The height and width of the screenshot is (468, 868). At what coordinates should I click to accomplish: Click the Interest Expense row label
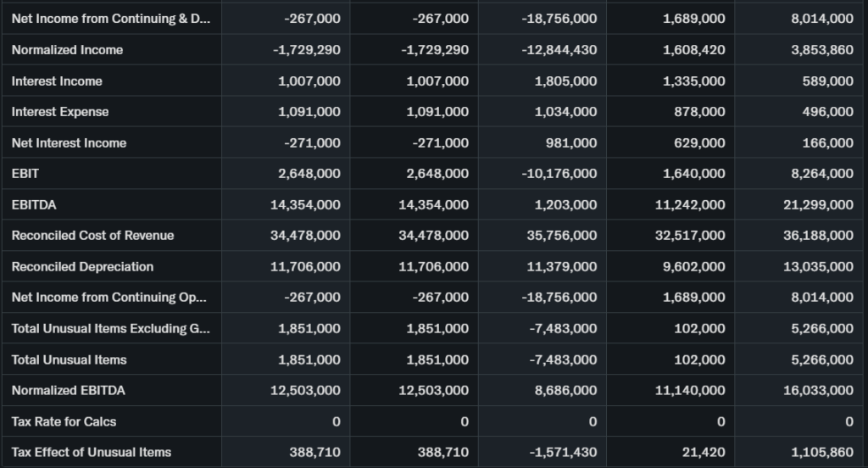point(60,112)
